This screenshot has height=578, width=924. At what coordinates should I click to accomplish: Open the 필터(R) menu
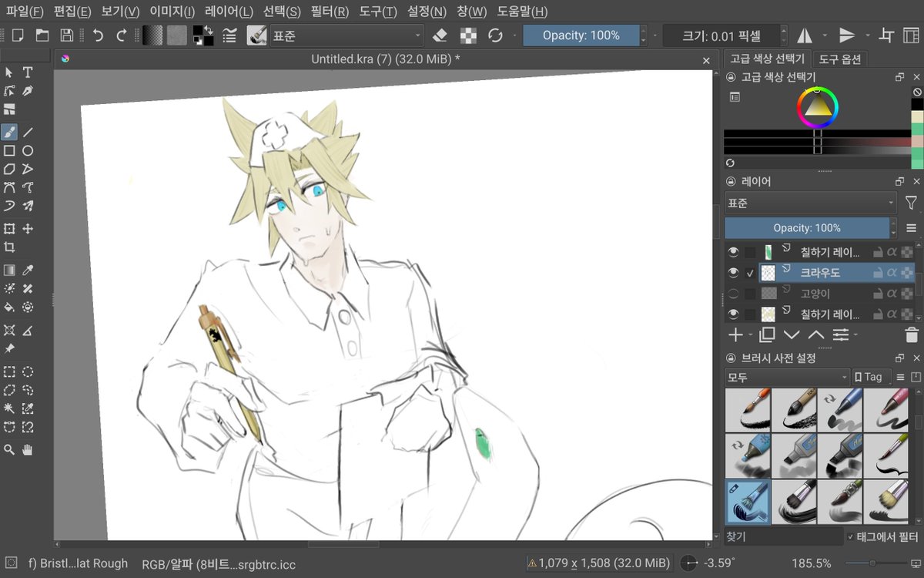pos(330,12)
